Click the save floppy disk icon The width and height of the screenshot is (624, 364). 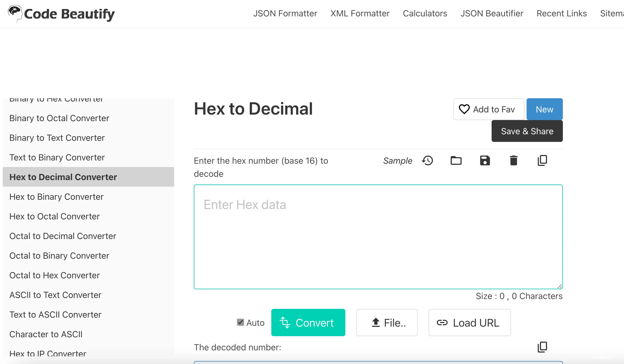tap(485, 161)
